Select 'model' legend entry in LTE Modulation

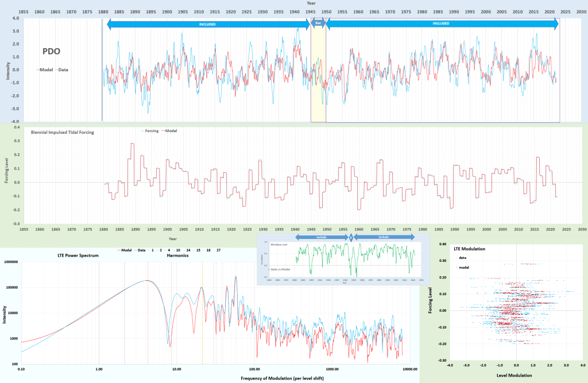[x=464, y=268]
